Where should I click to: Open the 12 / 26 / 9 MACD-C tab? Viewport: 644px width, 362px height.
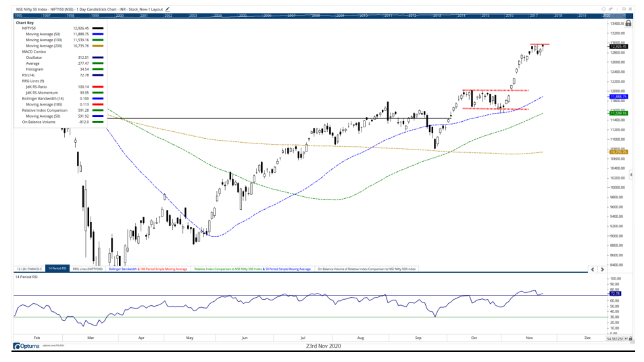click(x=30, y=269)
